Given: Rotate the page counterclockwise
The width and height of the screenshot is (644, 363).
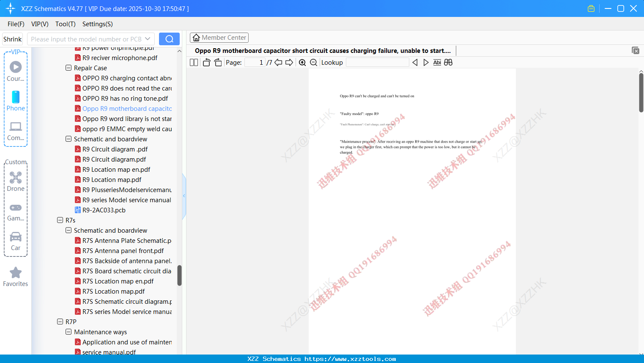Looking at the screenshot, I should point(206,63).
